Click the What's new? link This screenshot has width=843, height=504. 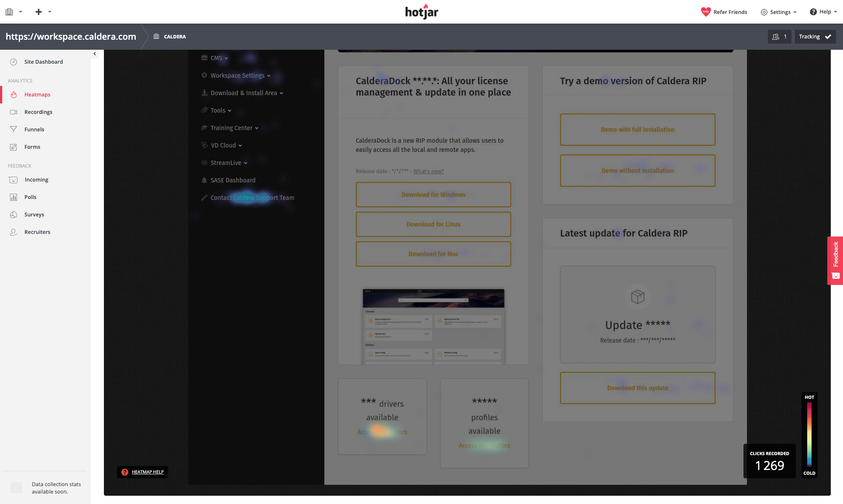(428, 171)
